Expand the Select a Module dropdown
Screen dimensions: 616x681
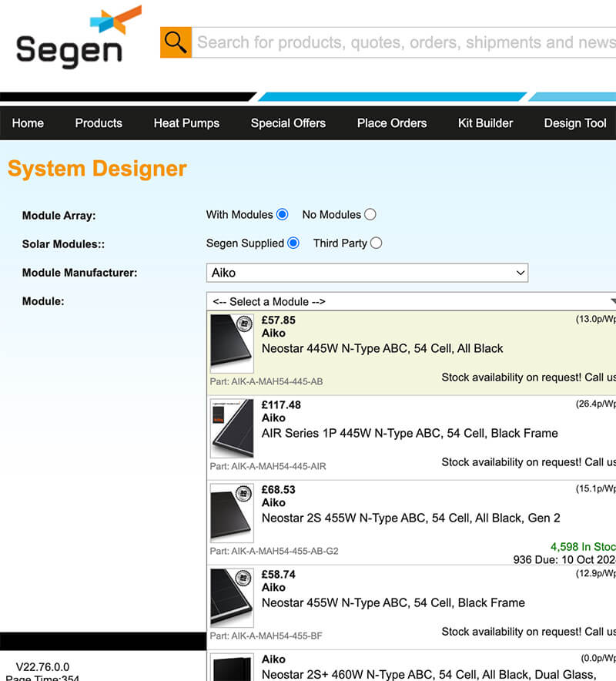click(x=412, y=301)
